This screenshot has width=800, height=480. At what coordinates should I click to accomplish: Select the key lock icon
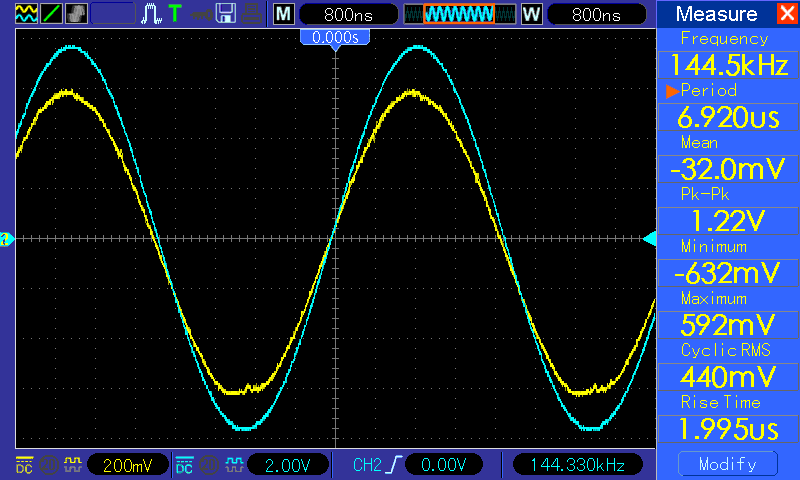[201, 14]
